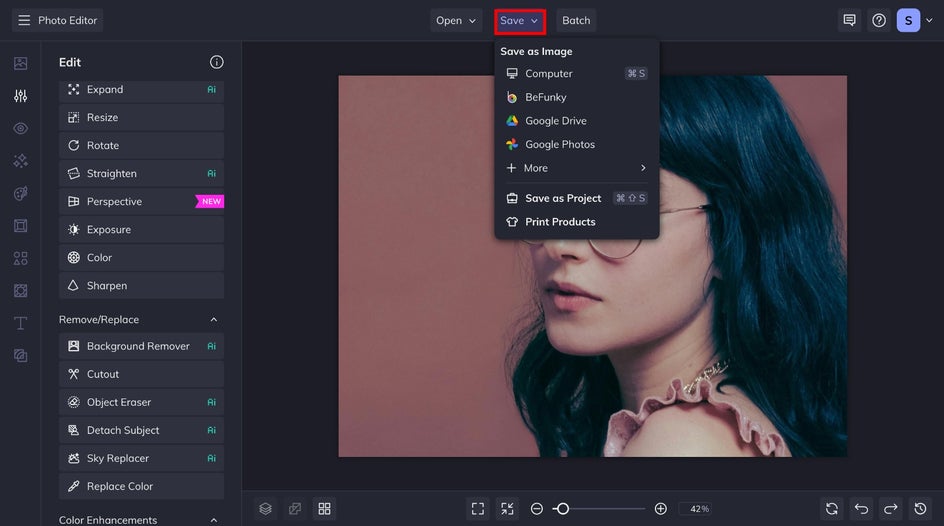Expand the account dropdown arrow beside avatar
Viewport: 944px width, 526px height.
tap(929, 20)
